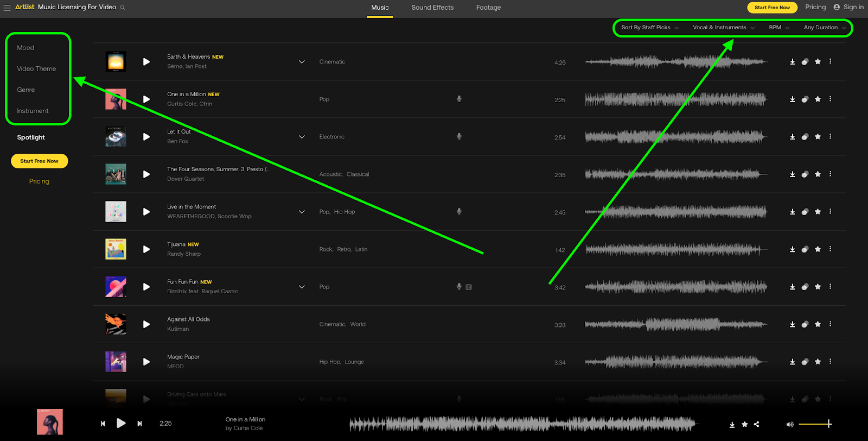Image resolution: width=868 pixels, height=441 pixels.
Task: Open Spotlight in the sidebar
Action: point(31,137)
